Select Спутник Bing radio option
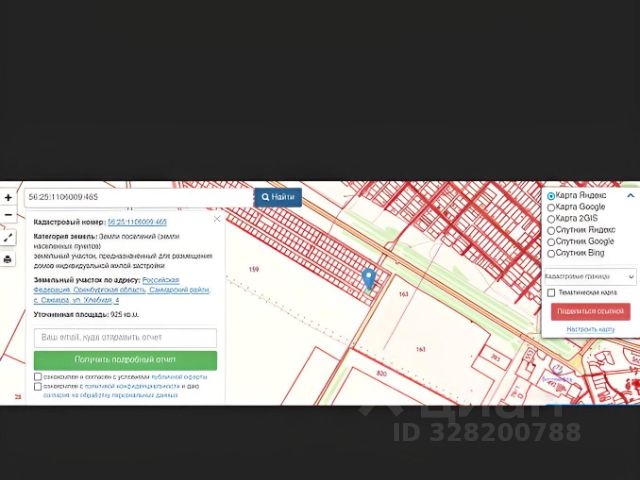The height and width of the screenshot is (480, 640). [x=551, y=254]
